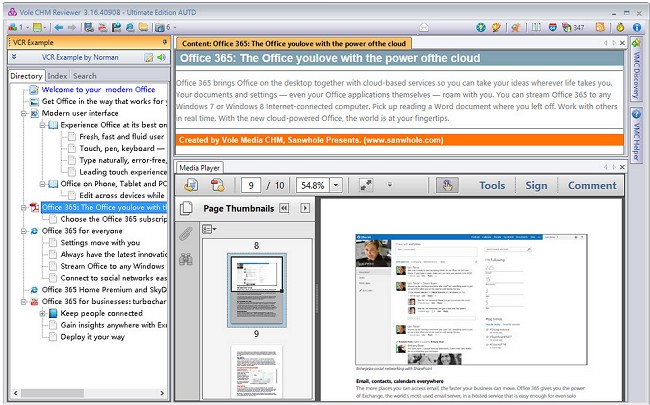
Task: Click the open book icon in the top toolbar
Action: (x=536, y=27)
